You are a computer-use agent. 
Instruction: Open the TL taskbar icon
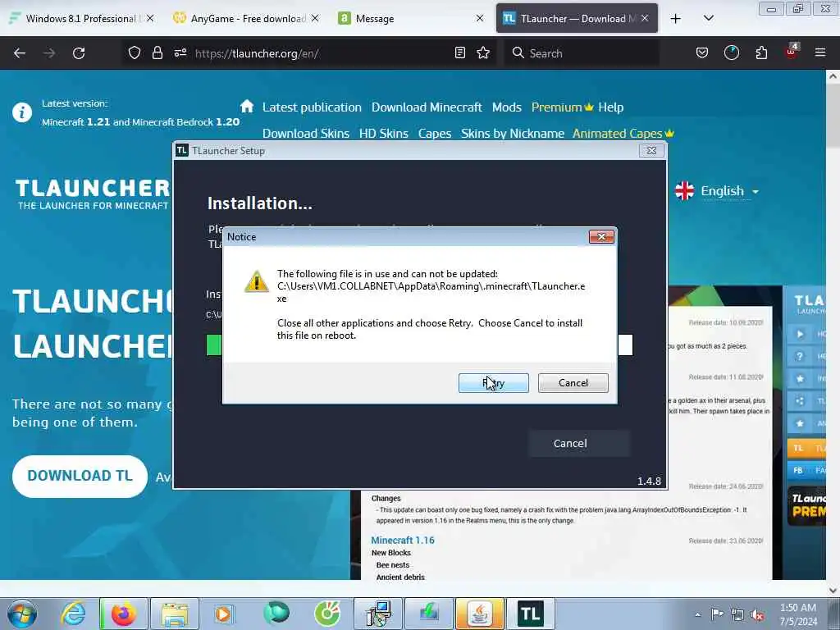pyautogui.click(x=531, y=614)
